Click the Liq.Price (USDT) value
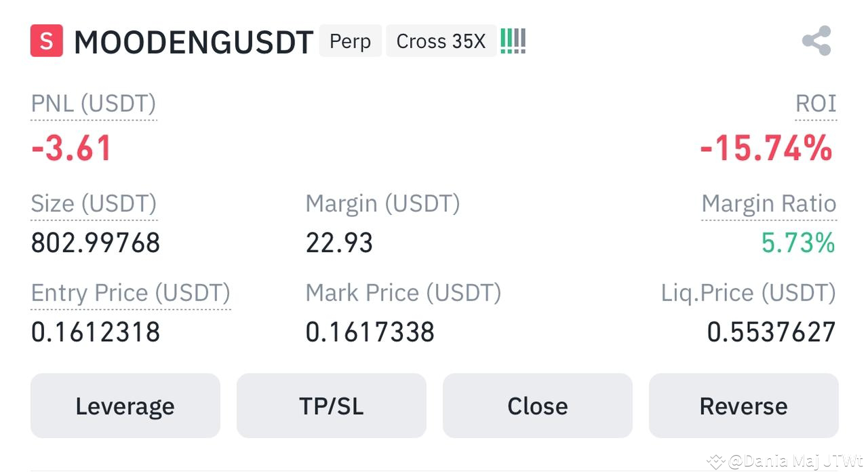 pyautogui.click(x=771, y=332)
